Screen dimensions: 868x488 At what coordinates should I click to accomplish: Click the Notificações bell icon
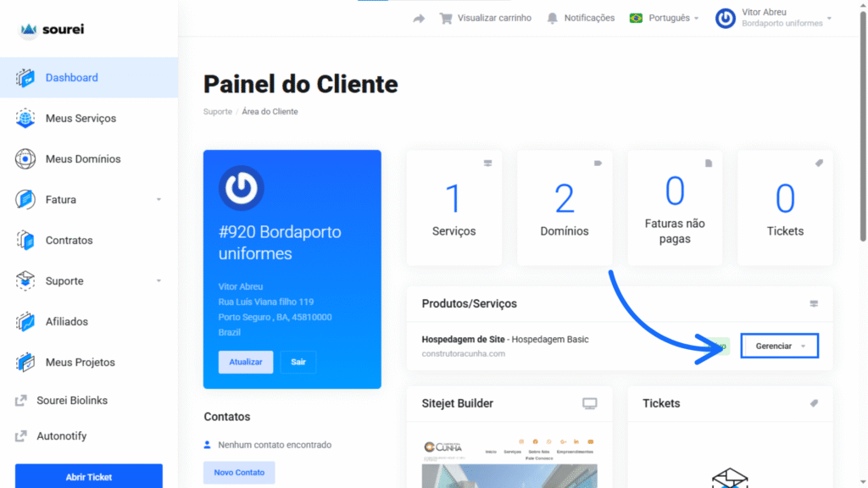click(553, 18)
